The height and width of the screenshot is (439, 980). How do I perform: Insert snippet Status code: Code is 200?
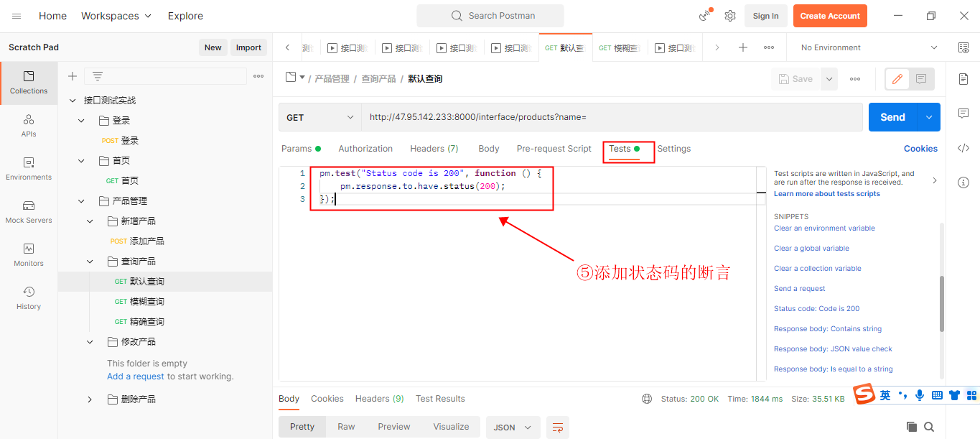point(816,309)
